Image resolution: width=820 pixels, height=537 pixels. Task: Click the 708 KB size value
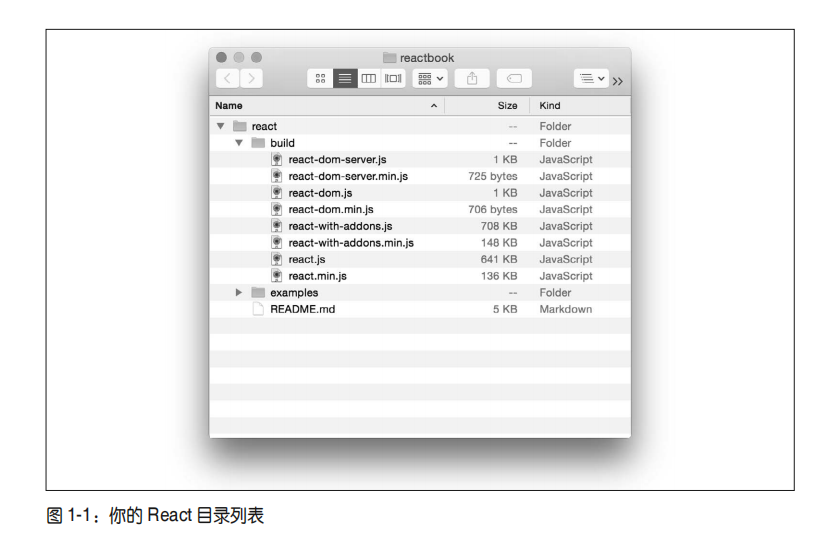(499, 226)
